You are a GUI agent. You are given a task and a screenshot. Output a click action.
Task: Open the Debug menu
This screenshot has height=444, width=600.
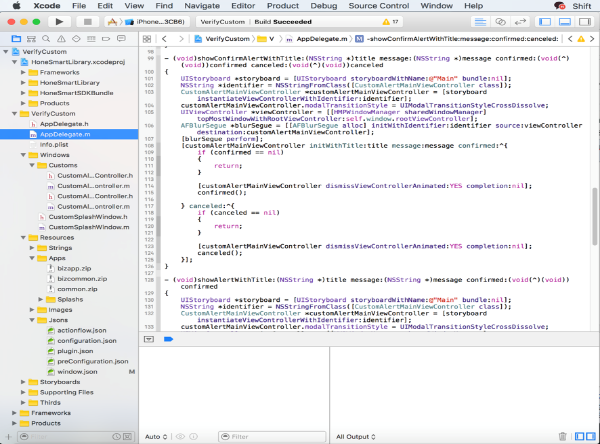[x=324, y=6]
